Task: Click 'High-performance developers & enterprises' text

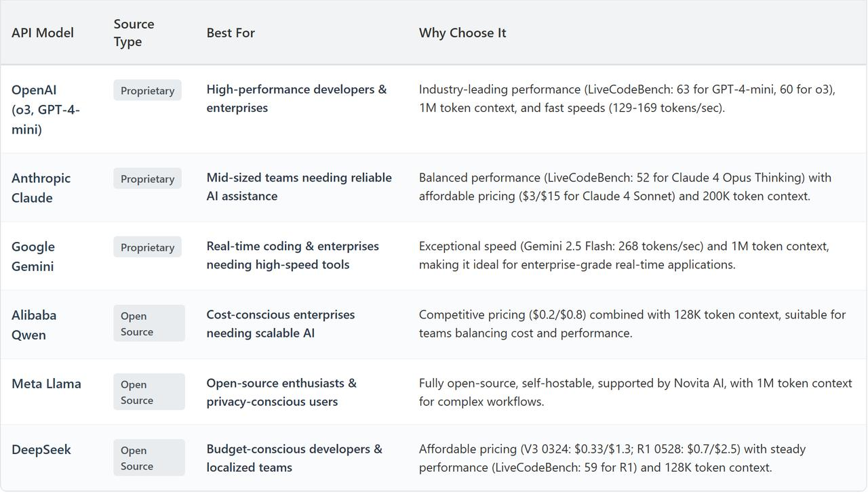Action: click(297, 98)
